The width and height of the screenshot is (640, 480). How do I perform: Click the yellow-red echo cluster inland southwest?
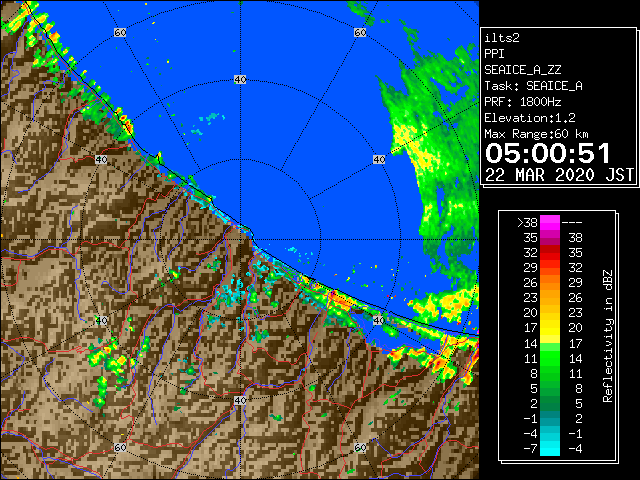pyautogui.click(x=109, y=359)
